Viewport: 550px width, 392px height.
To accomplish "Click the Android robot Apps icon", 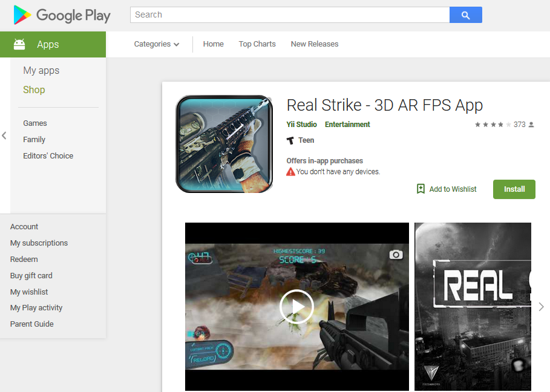I will pos(19,45).
